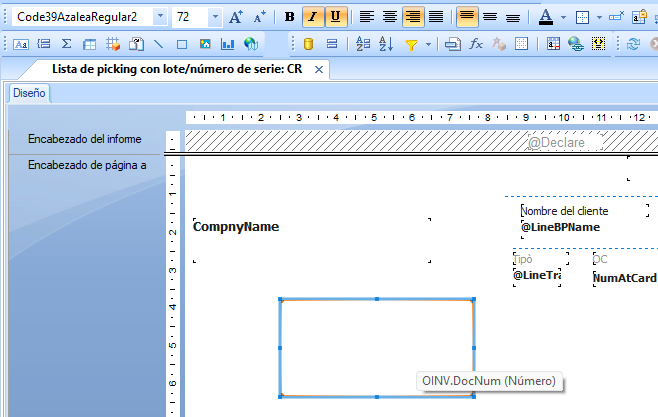This screenshot has width=658, height=417.
Task: Insert a chart
Action: tap(227, 44)
